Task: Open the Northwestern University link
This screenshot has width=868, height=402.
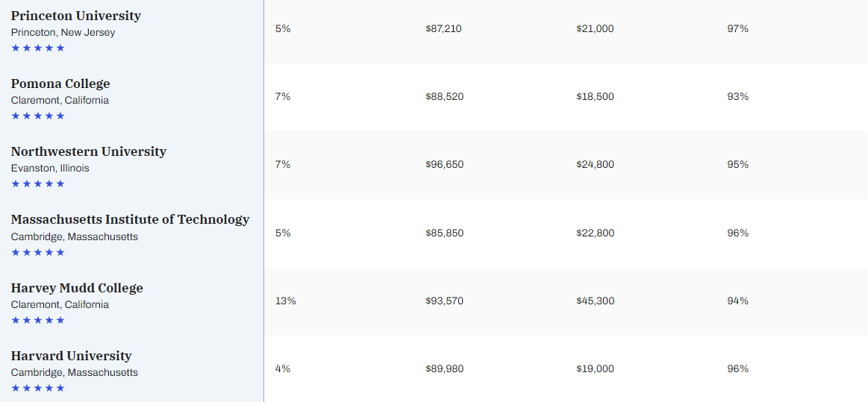Action: point(88,151)
